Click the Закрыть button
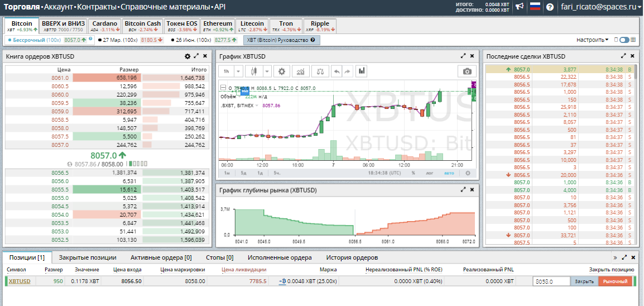Screen dimensions: 644x306 pyautogui.click(x=584, y=281)
